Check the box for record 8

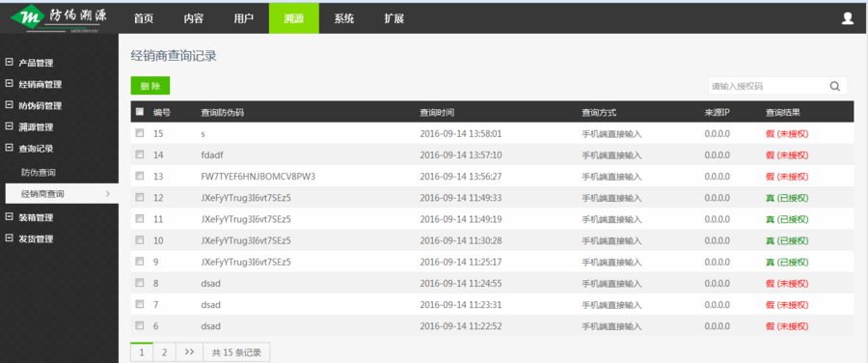click(140, 283)
